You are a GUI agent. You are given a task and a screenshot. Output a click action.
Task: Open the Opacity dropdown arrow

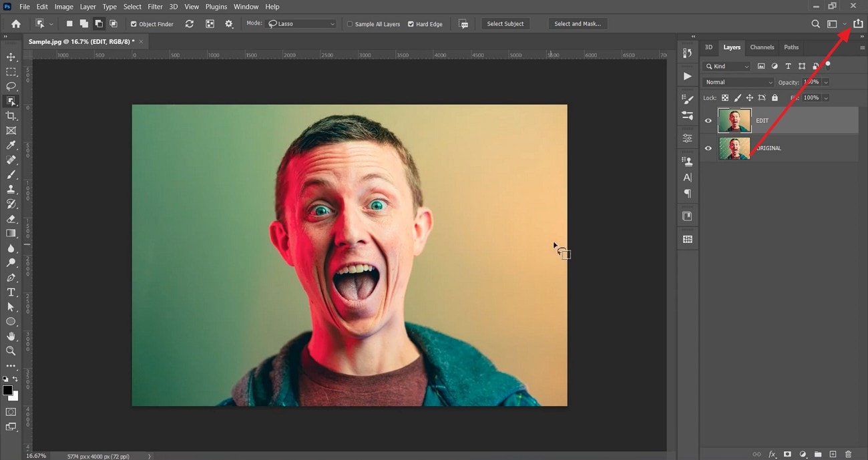point(827,81)
